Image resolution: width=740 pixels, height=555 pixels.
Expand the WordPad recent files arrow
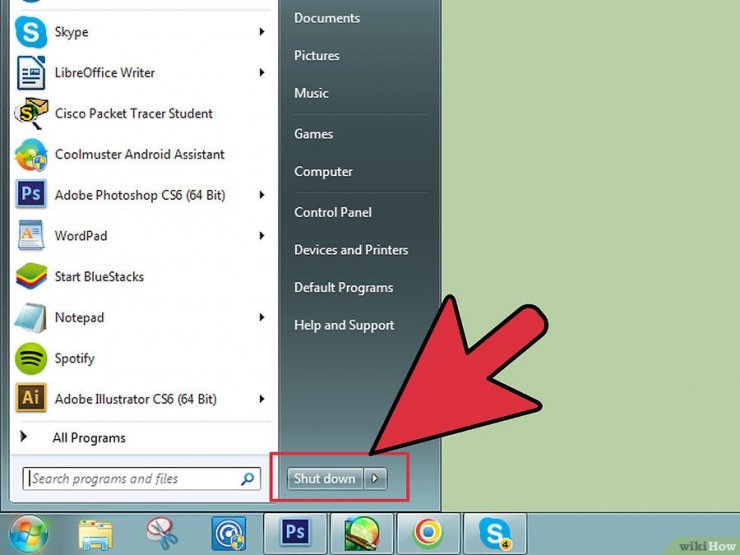coord(262,236)
